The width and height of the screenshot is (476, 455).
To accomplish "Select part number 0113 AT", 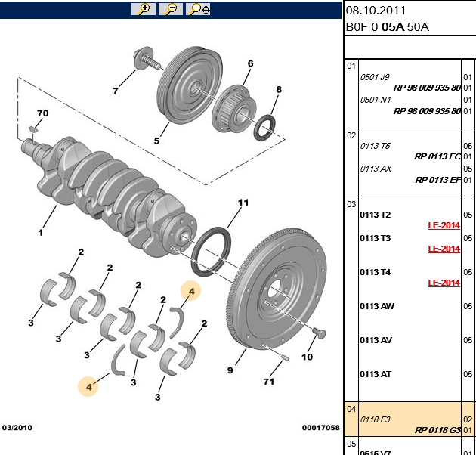I will [x=376, y=374].
